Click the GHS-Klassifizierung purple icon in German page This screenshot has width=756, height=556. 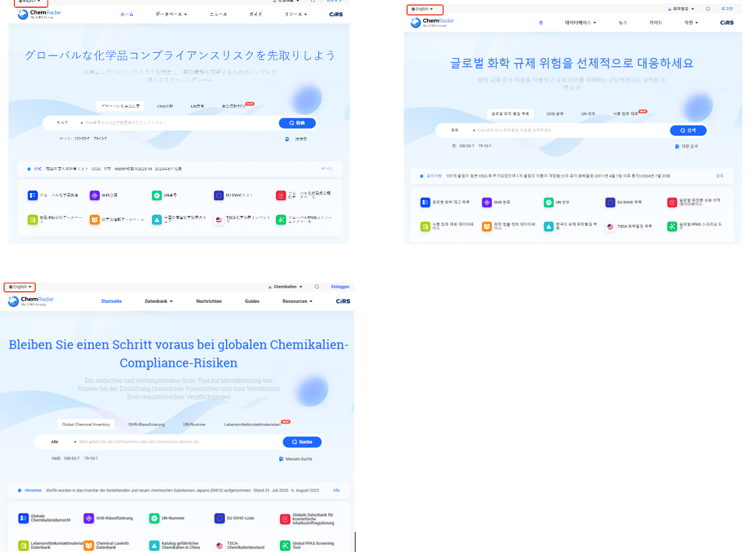[89, 518]
